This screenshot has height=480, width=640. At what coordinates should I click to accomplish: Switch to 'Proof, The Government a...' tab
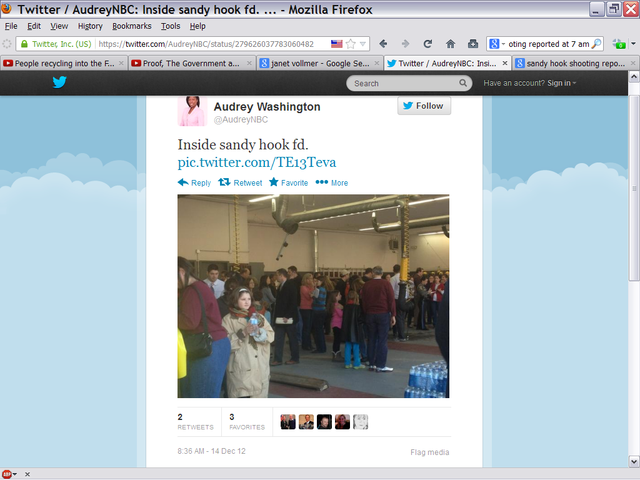[191, 63]
